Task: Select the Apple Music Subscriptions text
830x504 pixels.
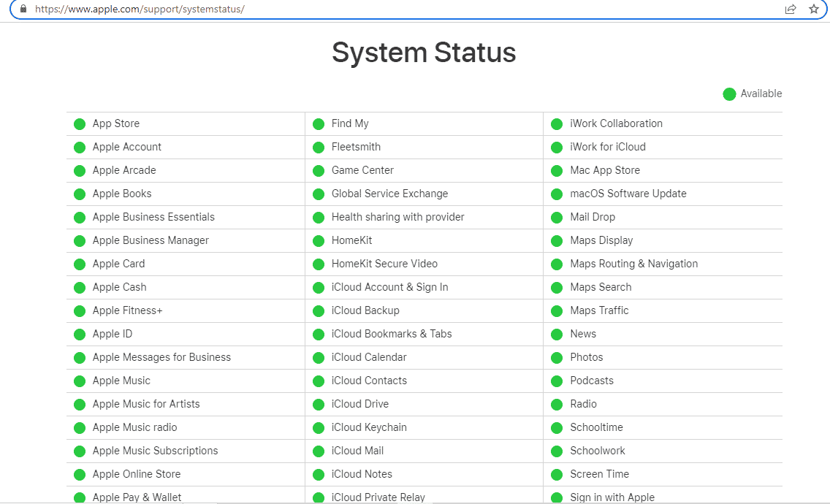Action: [x=155, y=451]
